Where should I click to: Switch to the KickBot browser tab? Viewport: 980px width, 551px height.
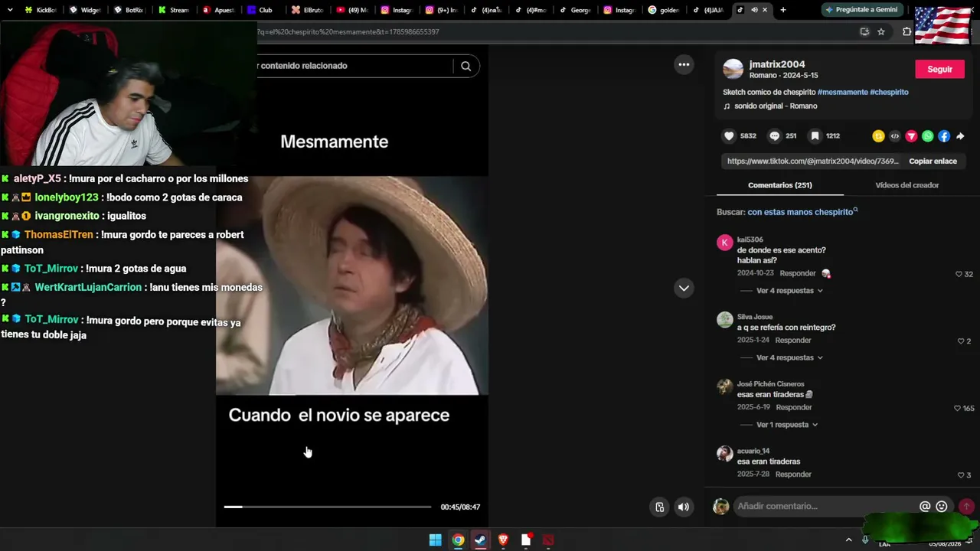pyautogui.click(x=41, y=10)
